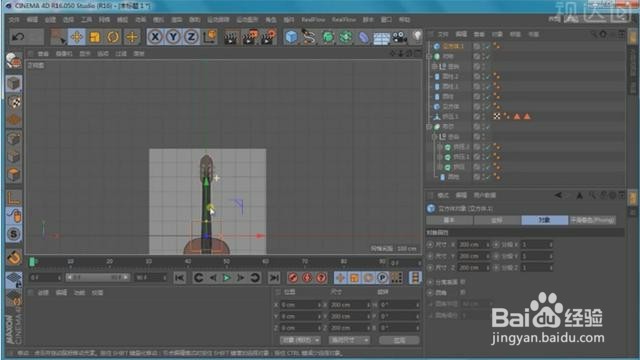The width and height of the screenshot is (640, 360).
Task: Jump to the start of the animation
Action: [x=179, y=278]
